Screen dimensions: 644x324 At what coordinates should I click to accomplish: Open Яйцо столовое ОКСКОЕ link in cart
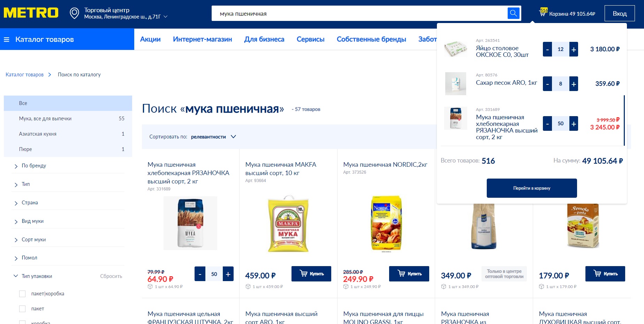tap(502, 51)
